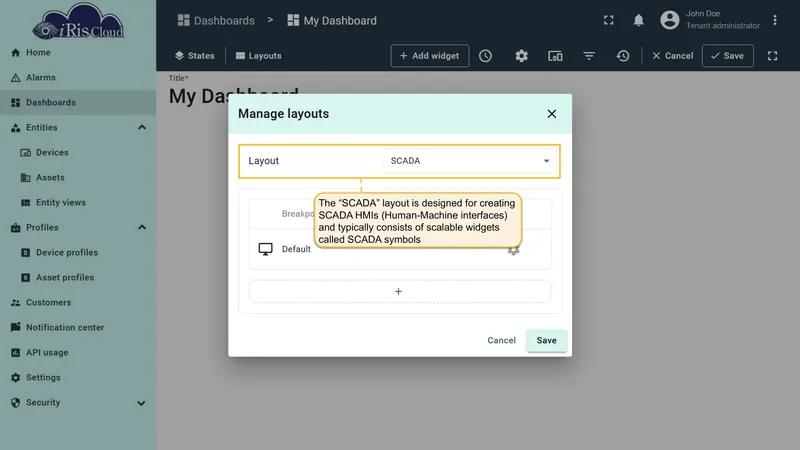
Task: Open the filters icon in toolbar
Action: coord(589,56)
